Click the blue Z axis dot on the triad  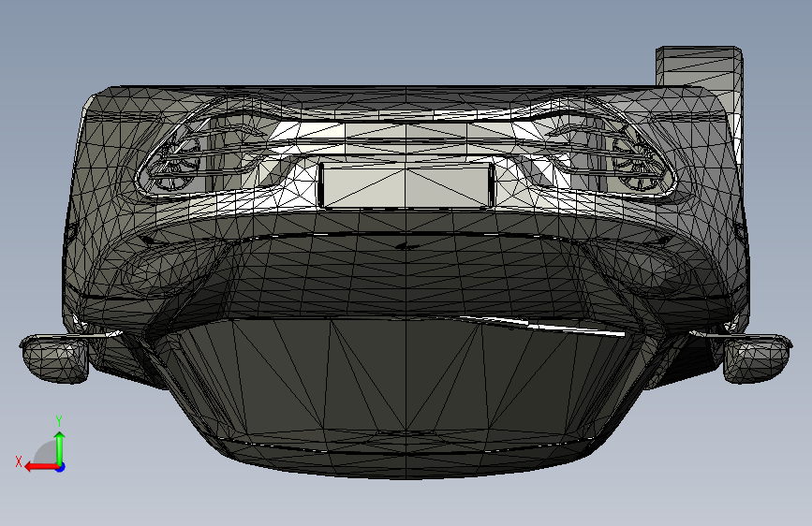[61, 467]
